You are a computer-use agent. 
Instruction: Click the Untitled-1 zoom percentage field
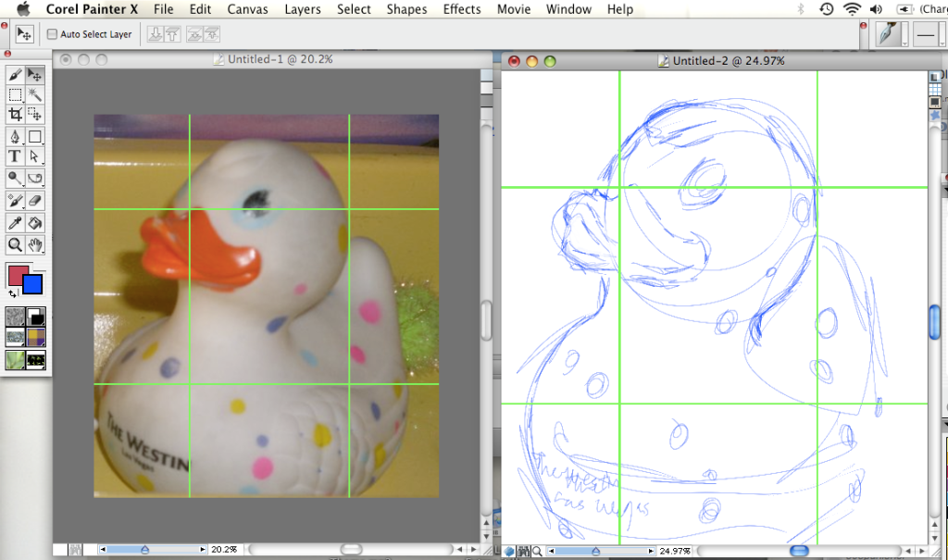pos(222,550)
